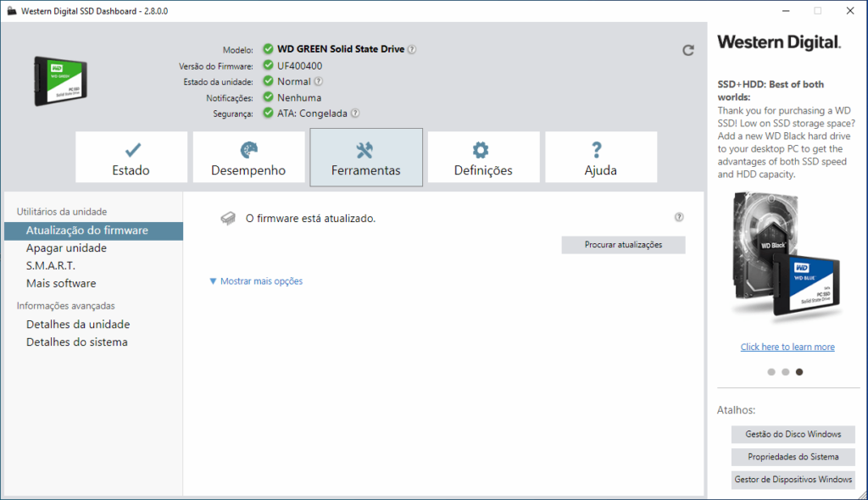Click the green check next to Normal
The image size is (868, 500).
(x=268, y=81)
